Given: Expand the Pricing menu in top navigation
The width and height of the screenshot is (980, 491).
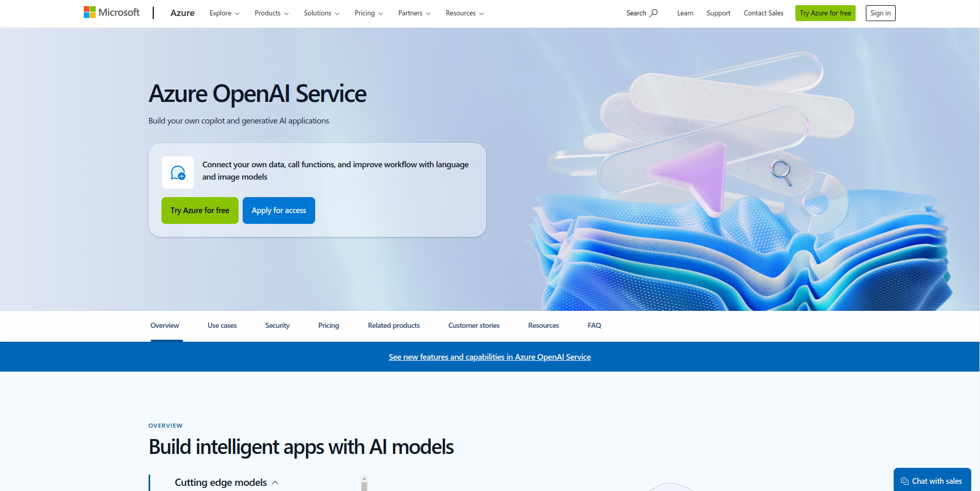Looking at the screenshot, I should [x=369, y=13].
